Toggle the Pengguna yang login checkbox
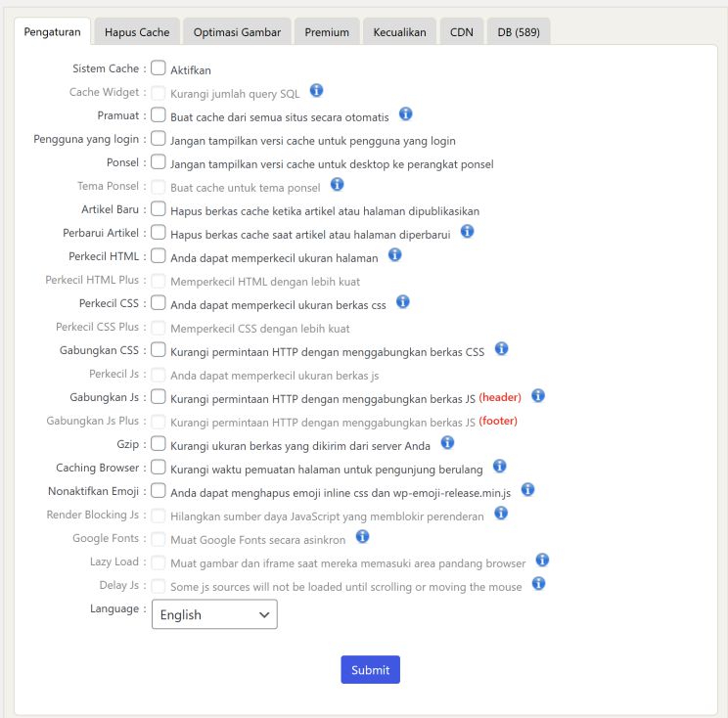This screenshot has height=718, width=728. pos(159,139)
